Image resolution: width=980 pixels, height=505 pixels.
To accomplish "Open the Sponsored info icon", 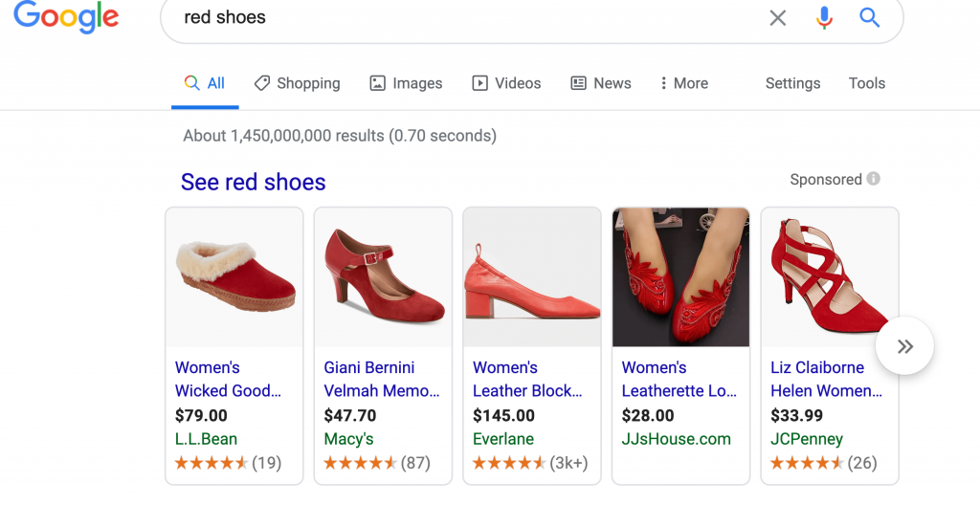I will click(x=873, y=179).
